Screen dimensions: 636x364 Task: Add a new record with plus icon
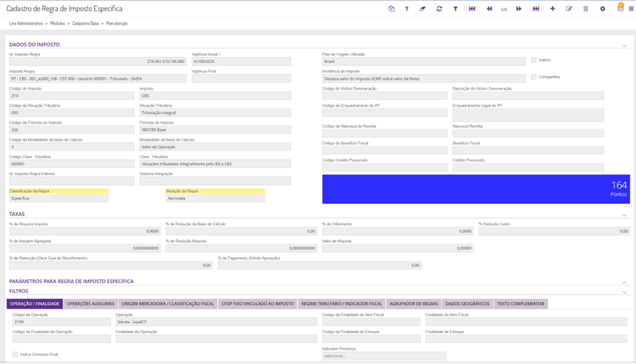tap(553, 9)
